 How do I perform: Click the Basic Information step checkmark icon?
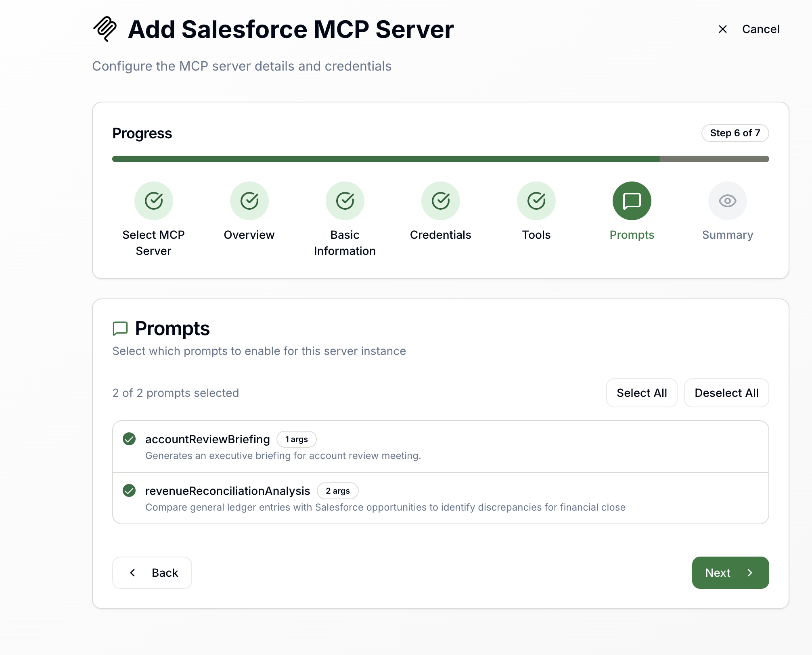[x=345, y=201]
